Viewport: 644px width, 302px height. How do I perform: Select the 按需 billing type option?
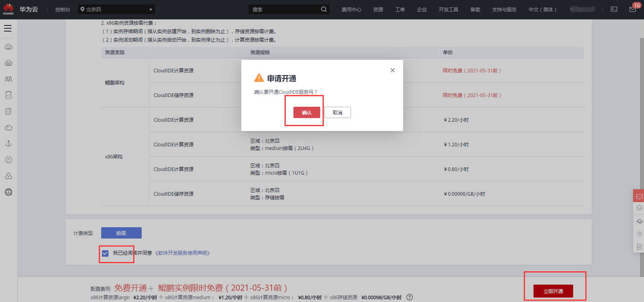(x=121, y=233)
